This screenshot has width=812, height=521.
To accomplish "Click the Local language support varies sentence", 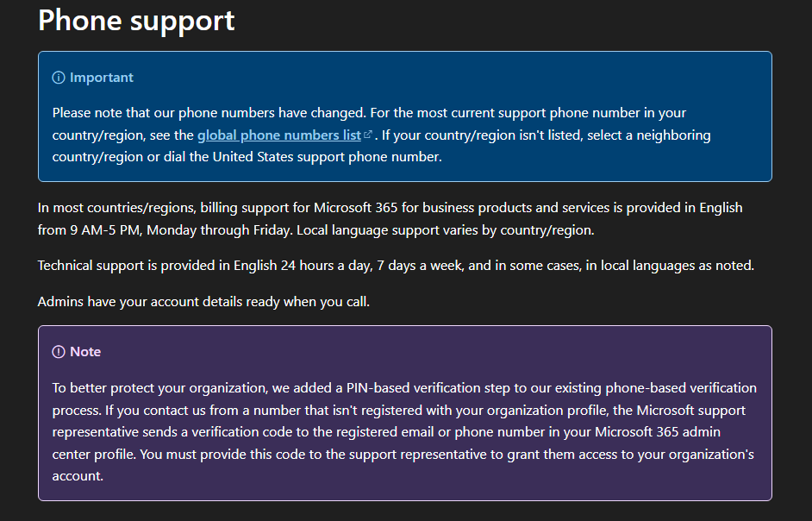I will 446,230.
